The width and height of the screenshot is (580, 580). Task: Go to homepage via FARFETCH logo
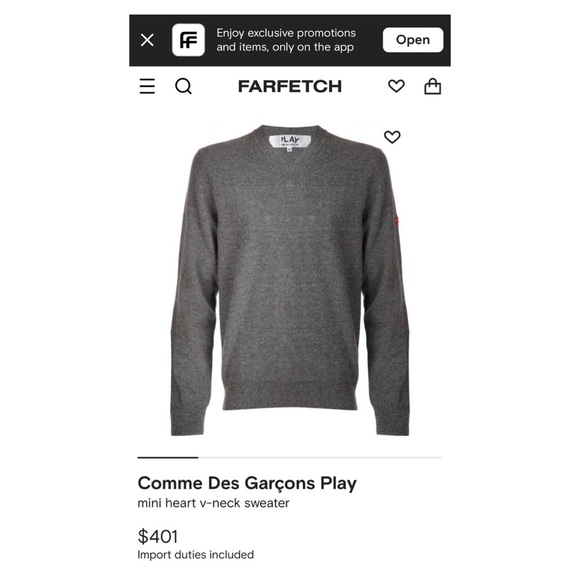(290, 87)
